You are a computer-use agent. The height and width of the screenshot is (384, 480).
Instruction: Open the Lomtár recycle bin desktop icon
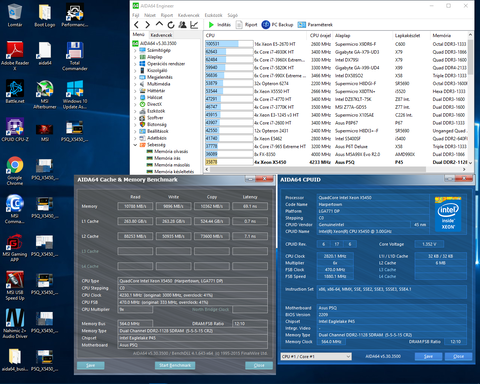(15, 15)
